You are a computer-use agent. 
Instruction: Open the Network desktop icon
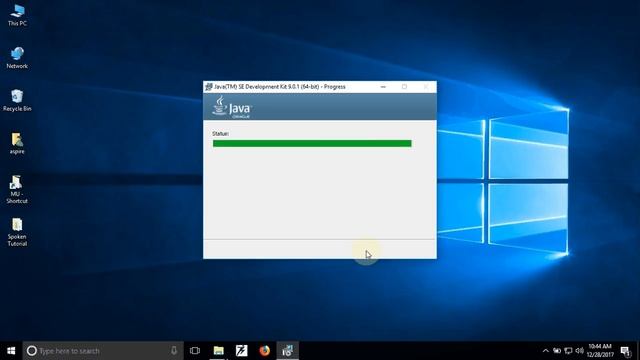[x=17, y=58]
